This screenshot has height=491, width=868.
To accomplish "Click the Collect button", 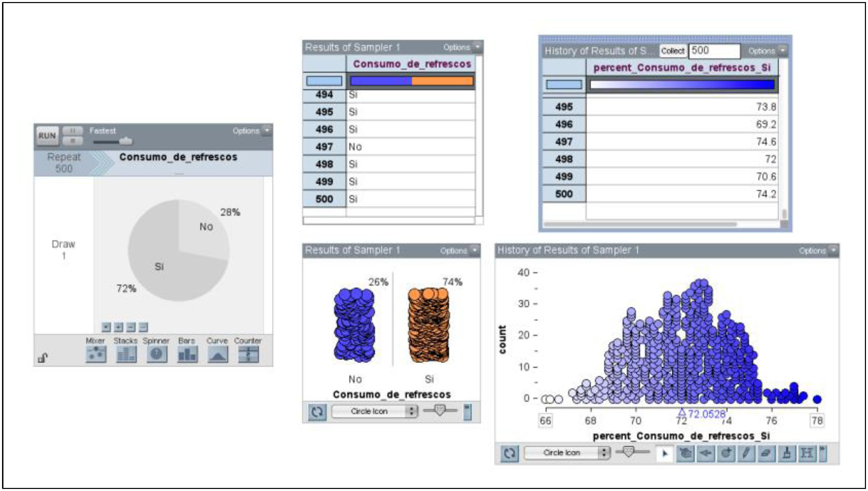I will 672,51.
